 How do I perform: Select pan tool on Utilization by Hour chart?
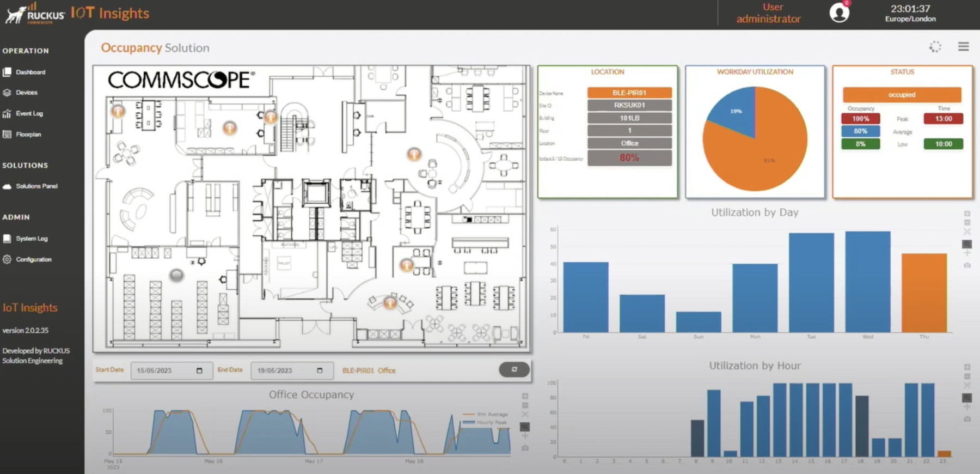click(967, 407)
